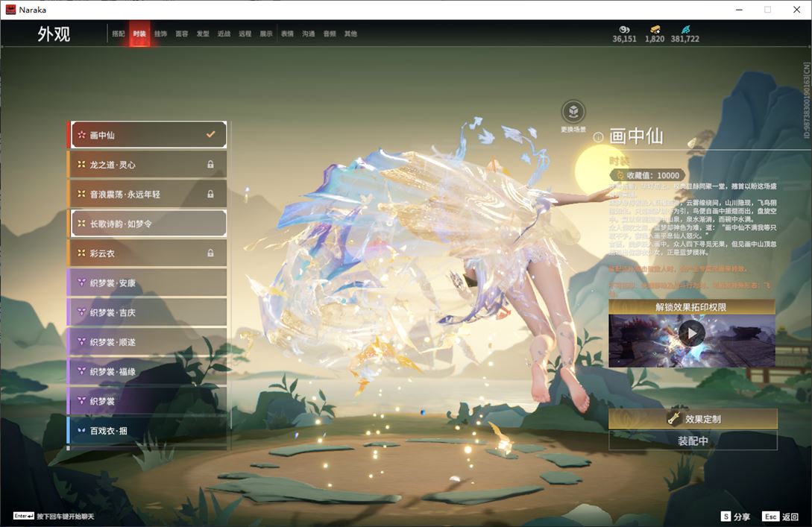
Task: Switch to the 发型 tab
Action: tap(203, 34)
